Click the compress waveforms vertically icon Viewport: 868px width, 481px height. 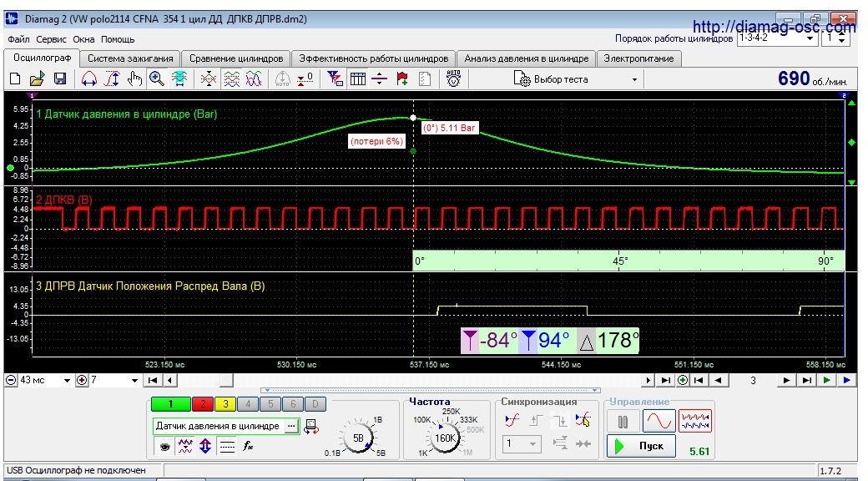coord(208,78)
